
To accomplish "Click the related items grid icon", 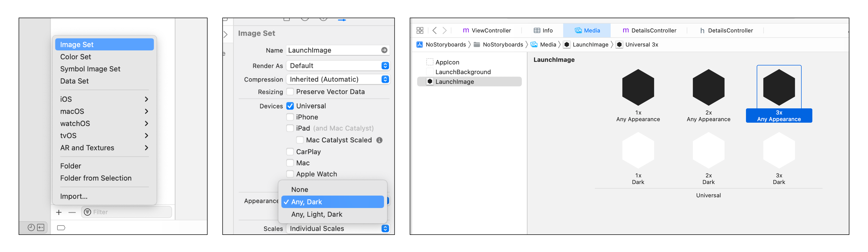I will pyautogui.click(x=420, y=30).
